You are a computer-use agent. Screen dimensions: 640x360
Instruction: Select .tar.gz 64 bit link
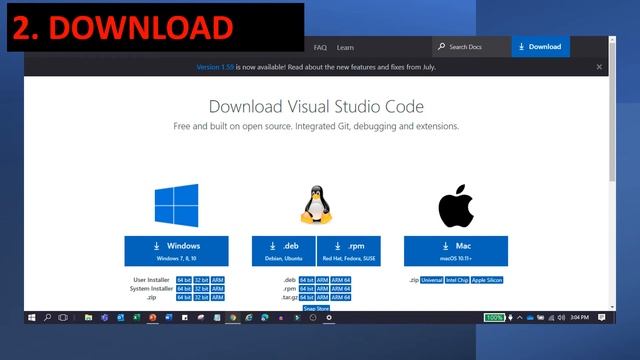(307, 297)
